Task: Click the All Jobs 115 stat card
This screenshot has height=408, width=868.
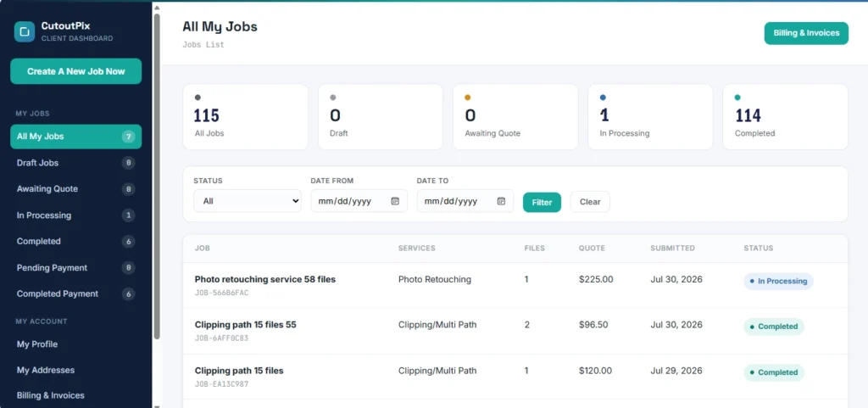Action: tap(245, 117)
